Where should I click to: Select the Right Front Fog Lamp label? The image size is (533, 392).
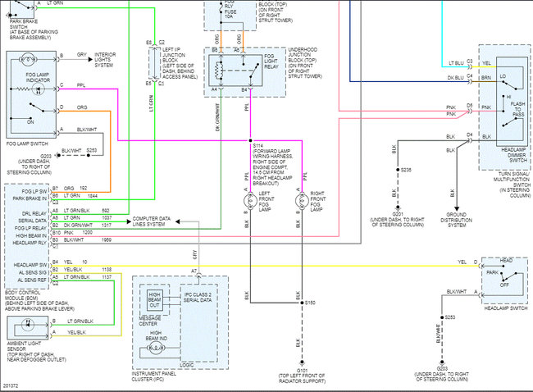318,202
